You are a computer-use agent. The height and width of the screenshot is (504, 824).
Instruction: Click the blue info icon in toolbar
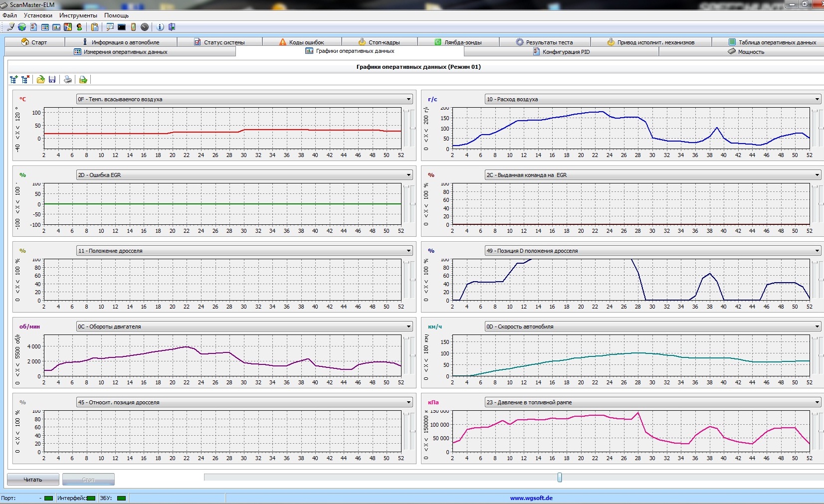click(x=160, y=27)
